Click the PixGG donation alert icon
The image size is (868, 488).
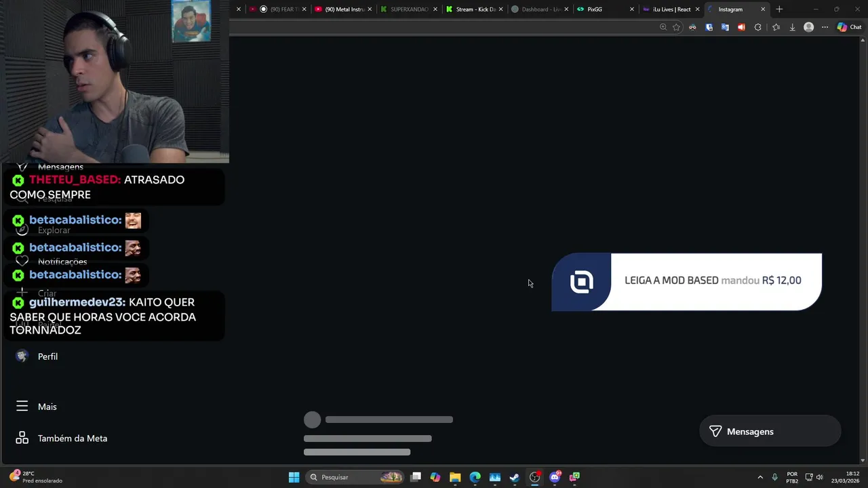tap(581, 282)
